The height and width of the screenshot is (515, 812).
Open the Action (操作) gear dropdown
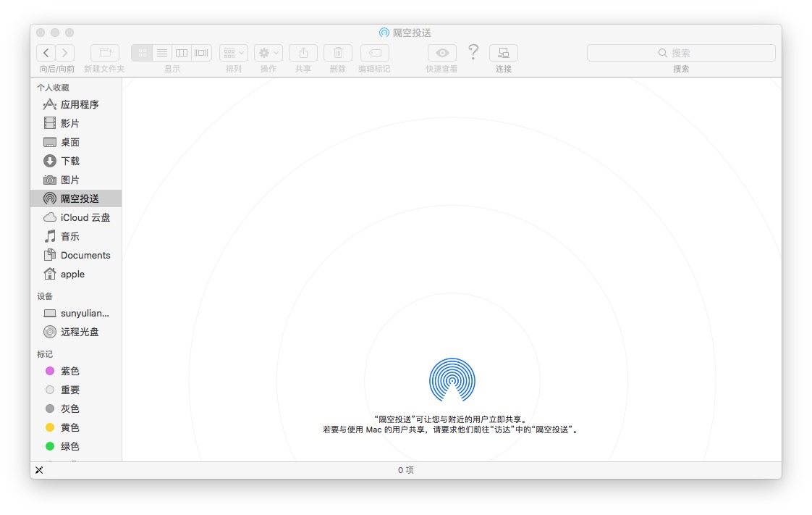pyautogui.click(x=268, y=53)
